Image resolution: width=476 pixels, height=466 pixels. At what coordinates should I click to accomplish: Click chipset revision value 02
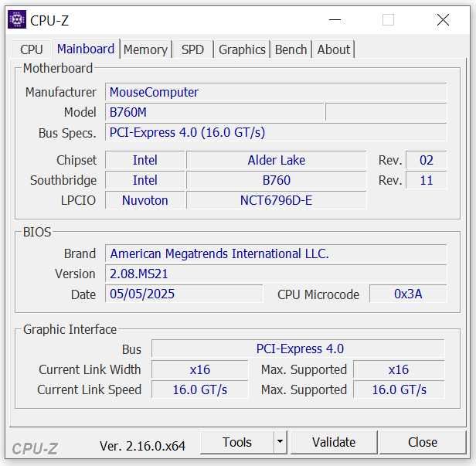[427, 160]
